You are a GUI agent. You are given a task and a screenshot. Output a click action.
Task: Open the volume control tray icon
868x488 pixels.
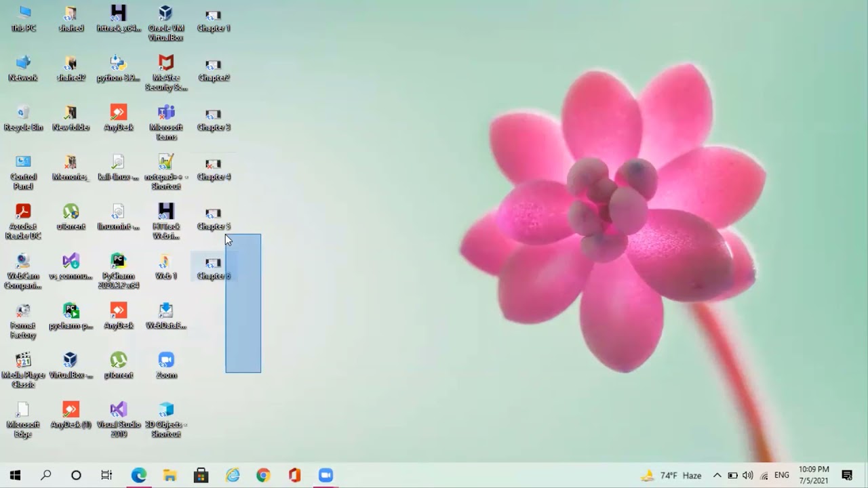pos(748,476)
